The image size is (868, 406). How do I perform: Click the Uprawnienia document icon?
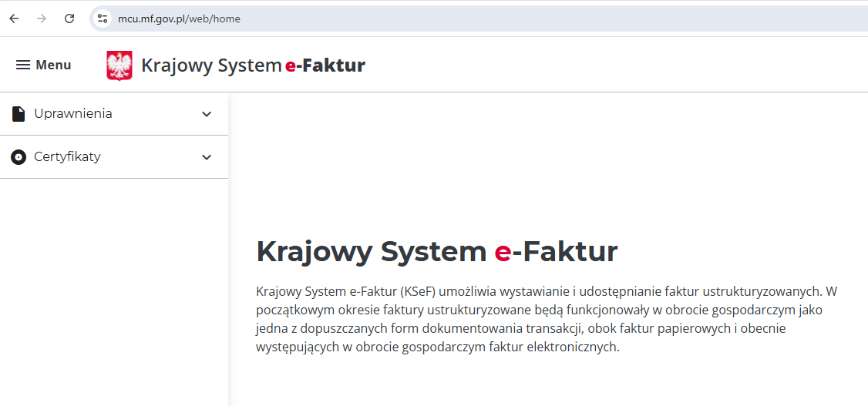(x=19, y=114)
